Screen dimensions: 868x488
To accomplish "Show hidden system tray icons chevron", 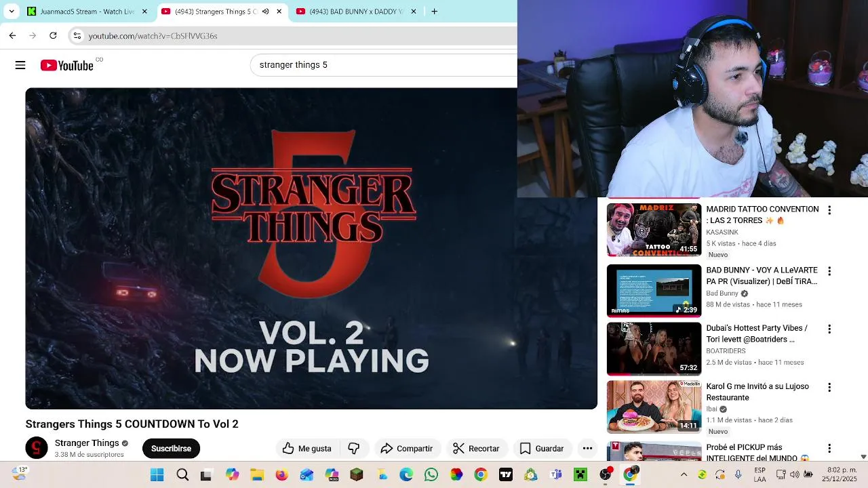I will [x=684, y=474].
